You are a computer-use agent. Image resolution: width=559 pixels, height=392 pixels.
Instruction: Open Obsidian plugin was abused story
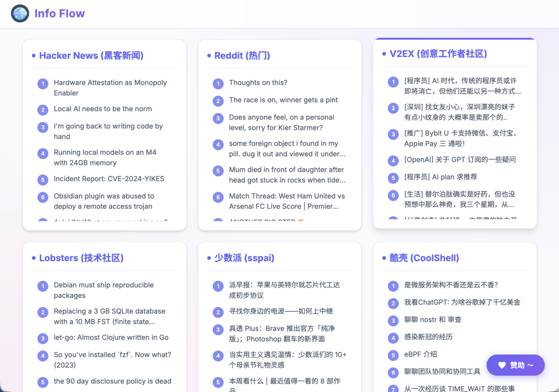click(104, 201)
